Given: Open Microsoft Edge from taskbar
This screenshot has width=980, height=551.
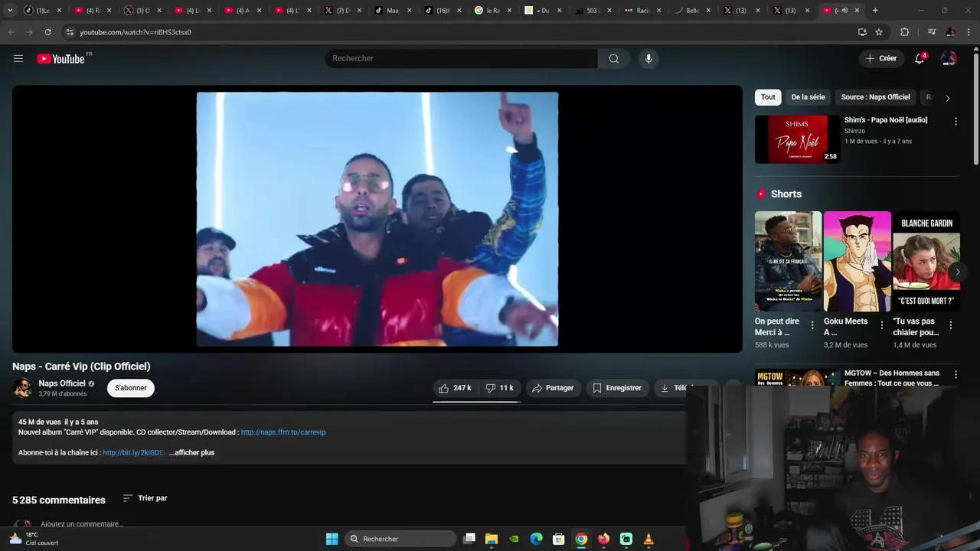Looking at the screenshot, I should click(x=537, y=539).
